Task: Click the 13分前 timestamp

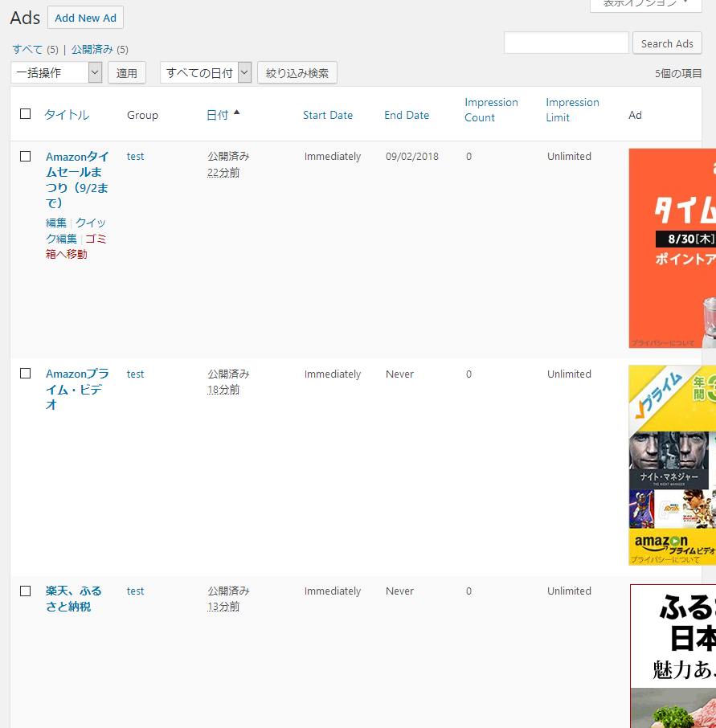Action: coord(223,607)
